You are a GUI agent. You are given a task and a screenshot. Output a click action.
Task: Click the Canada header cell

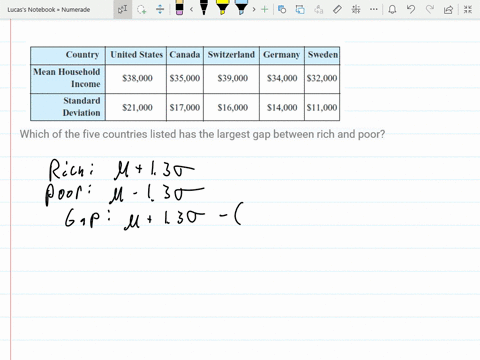pos(185,55)
